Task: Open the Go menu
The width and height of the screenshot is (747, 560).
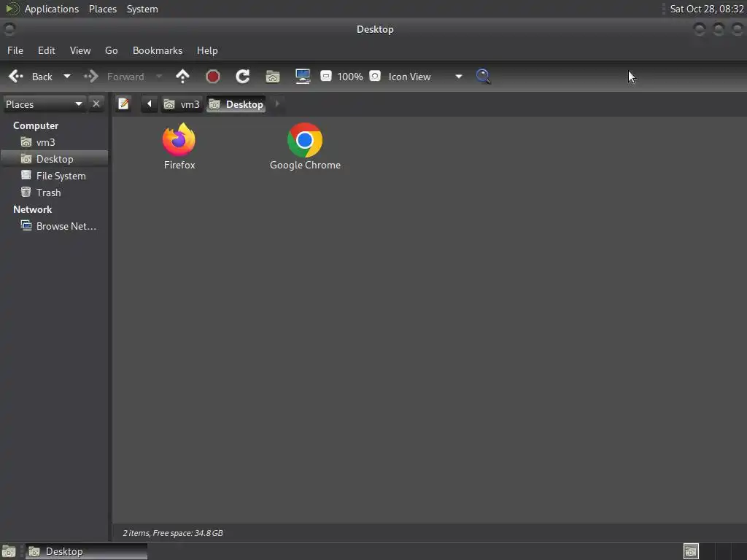Action: point(112,50)
